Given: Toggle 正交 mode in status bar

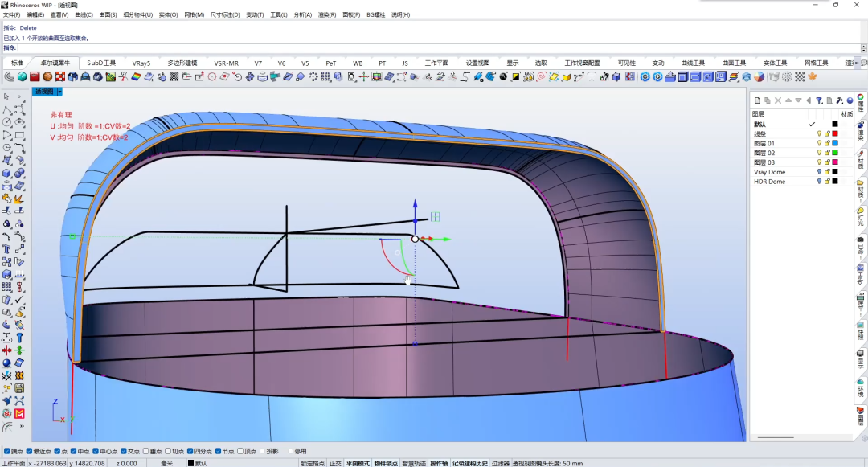Looking at the screenshot, I should click(335, 463).
